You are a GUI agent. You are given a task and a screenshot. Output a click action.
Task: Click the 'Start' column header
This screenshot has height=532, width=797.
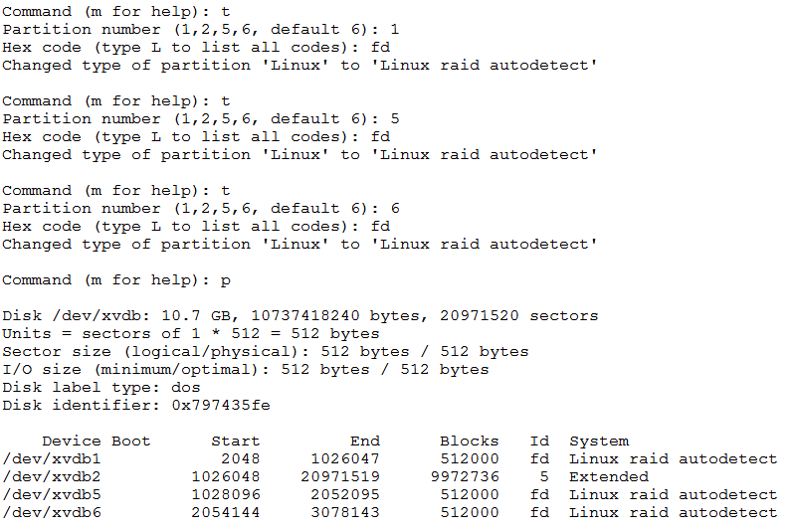click(236, 442)
